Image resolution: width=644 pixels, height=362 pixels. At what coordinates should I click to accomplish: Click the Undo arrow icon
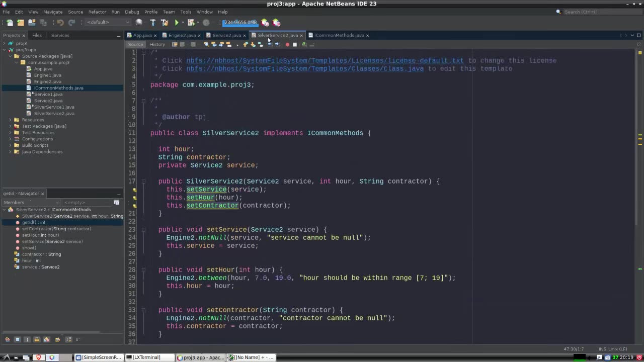(x=60, y=23)
